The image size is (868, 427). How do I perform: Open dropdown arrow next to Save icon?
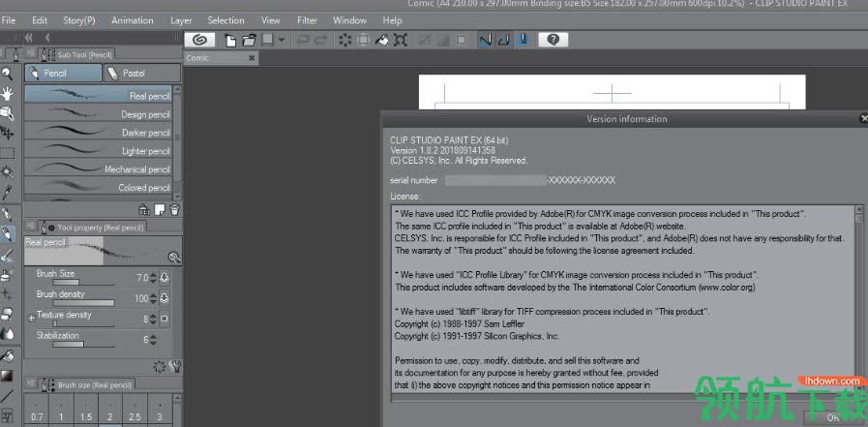282,40
